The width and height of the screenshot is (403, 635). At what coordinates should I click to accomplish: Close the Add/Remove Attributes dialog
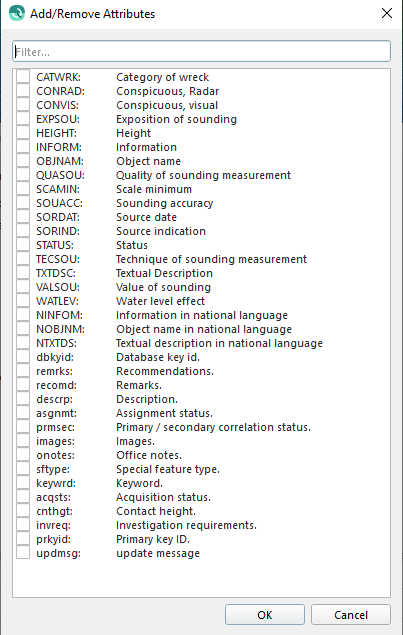click(386, 13)
